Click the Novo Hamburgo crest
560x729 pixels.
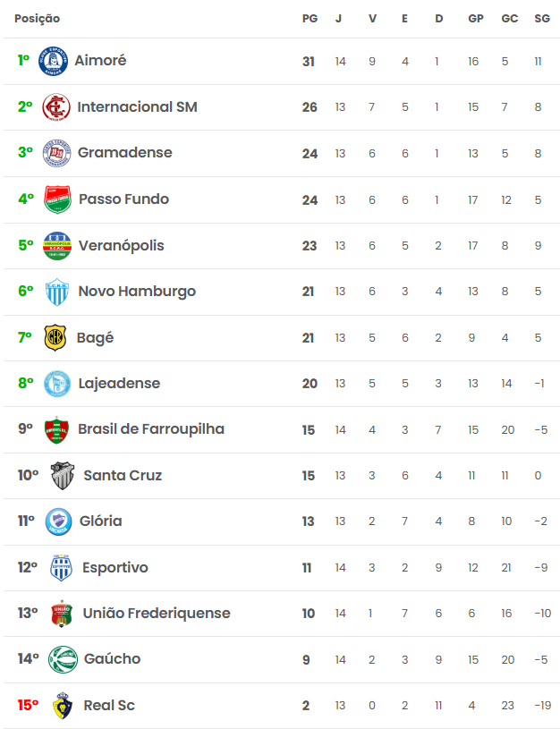(x=57, y=292)
